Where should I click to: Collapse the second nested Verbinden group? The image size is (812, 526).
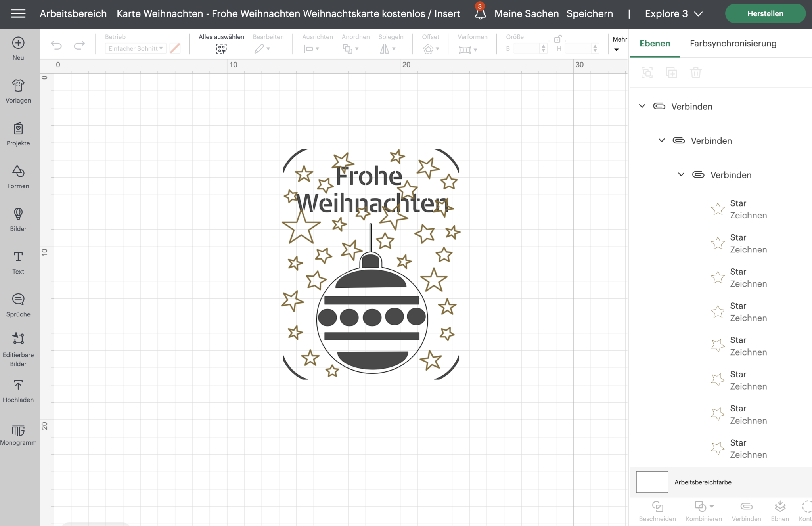[x=661, y=140]
